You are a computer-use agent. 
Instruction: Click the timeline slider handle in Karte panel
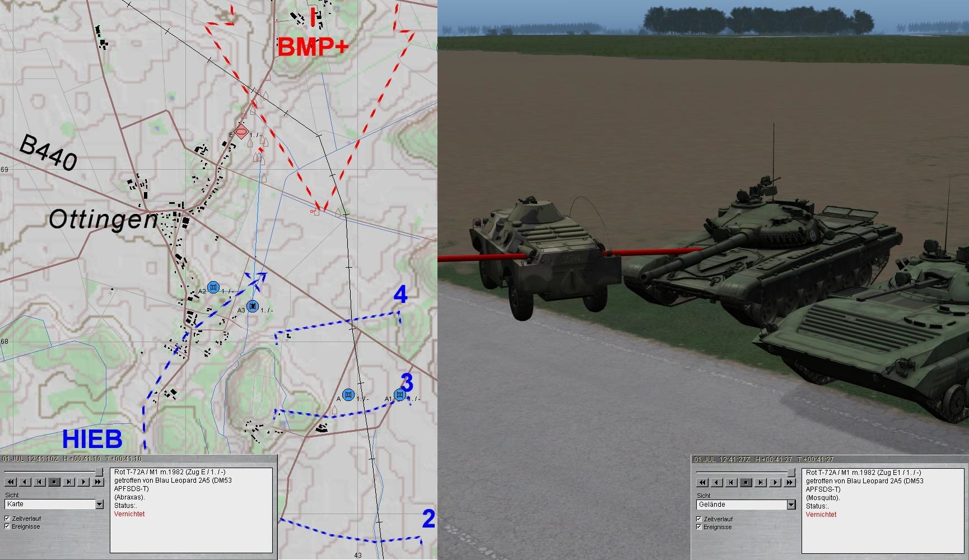[x=99, y=472]
